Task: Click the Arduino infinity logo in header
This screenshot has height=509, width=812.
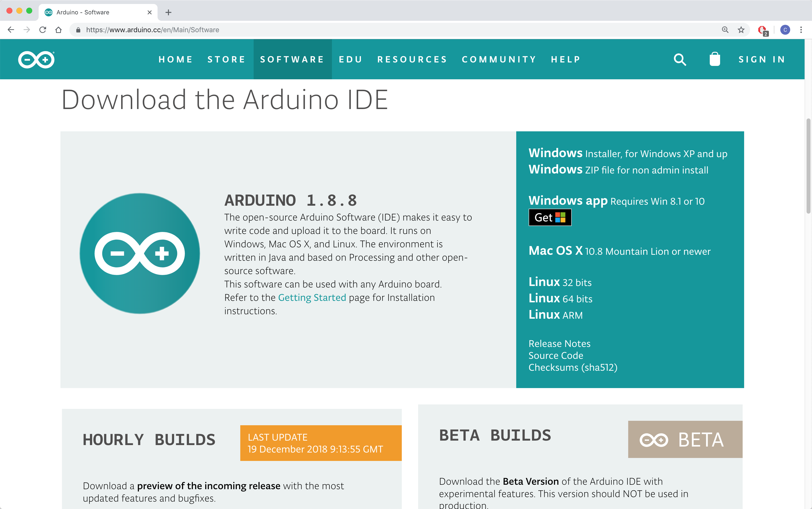Action: point(36,59)
